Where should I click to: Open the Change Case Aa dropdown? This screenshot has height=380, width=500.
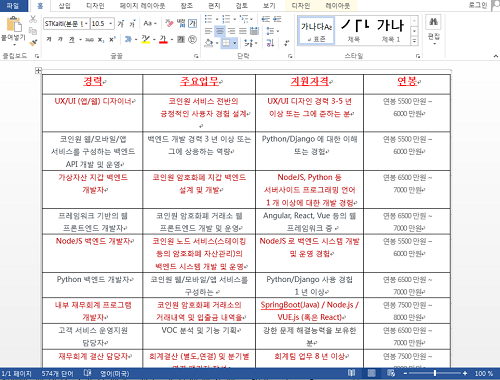150,23
